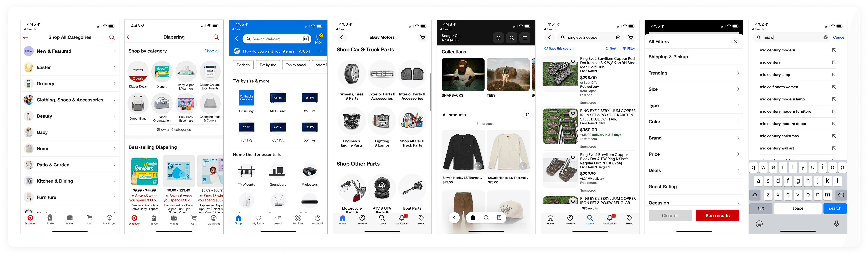The image size is (868, 256).
Task: Tap the magnifier in the Seager Co. header
Action: tap(512, 38)
